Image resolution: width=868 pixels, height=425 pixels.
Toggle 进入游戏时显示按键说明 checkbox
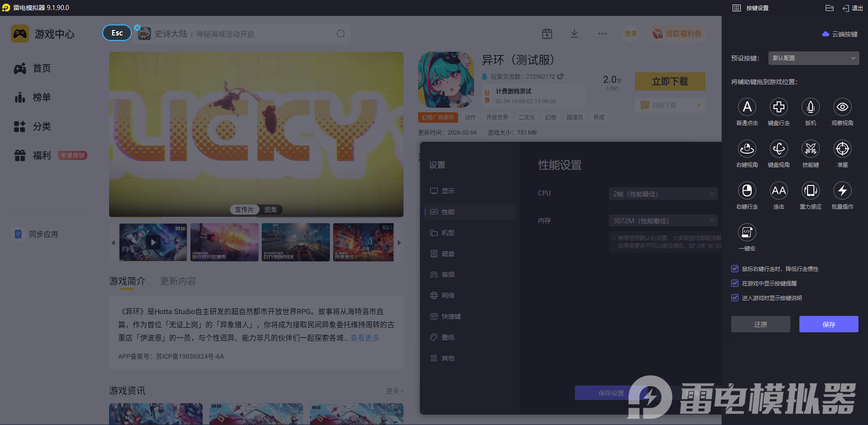(x=735, y=298)
